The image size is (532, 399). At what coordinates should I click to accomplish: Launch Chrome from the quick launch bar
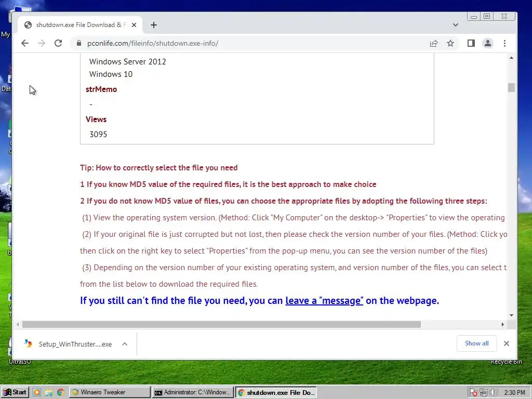(x=61, y=393)
